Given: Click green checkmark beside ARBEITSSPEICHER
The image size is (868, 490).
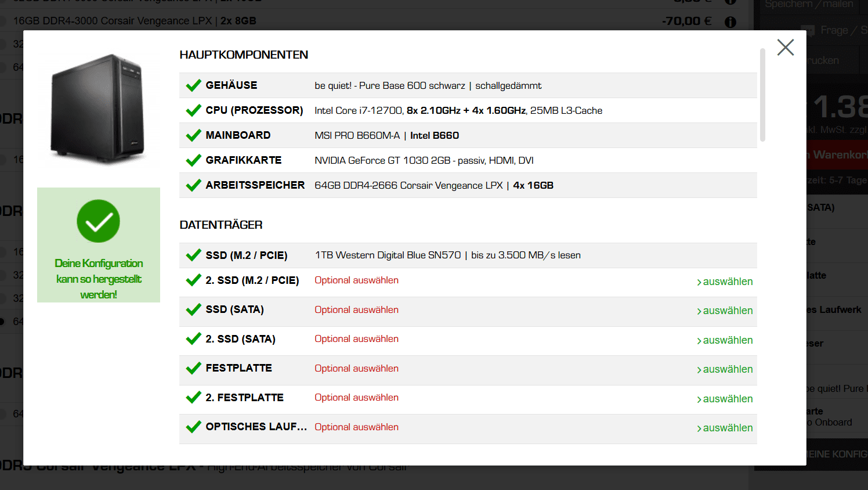Looking at the screenshot, I should click(x=194, y=186).
